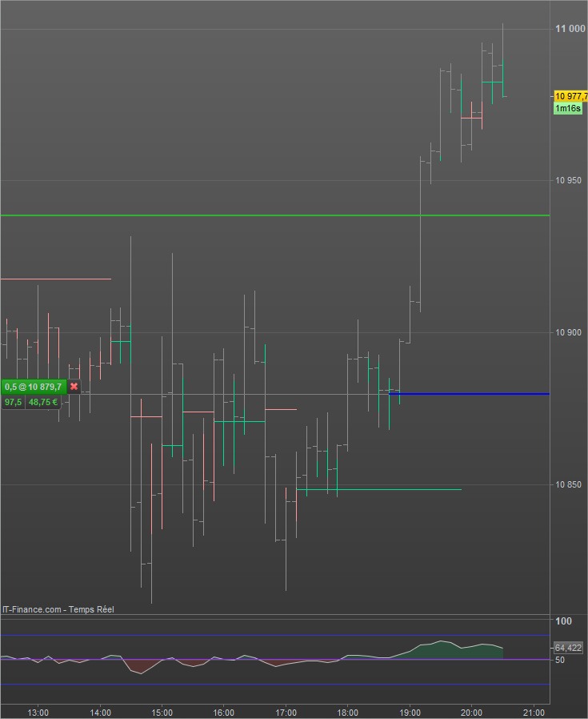Click the IT-Finance.com - Temps Réel text
588x719 pixels.
coord(58,609)
